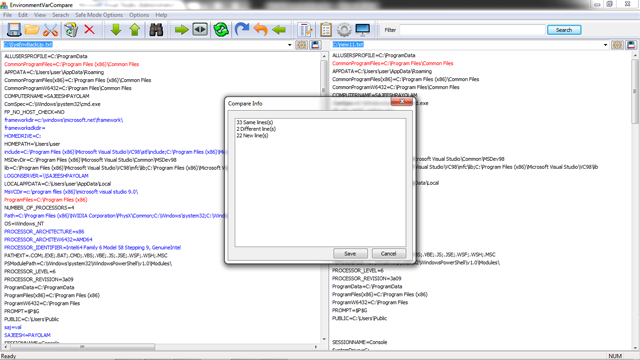Image resolution: width=640 pixels, height=360 pixels.
Task: Open the Help menu
Action: coord(161,15)
